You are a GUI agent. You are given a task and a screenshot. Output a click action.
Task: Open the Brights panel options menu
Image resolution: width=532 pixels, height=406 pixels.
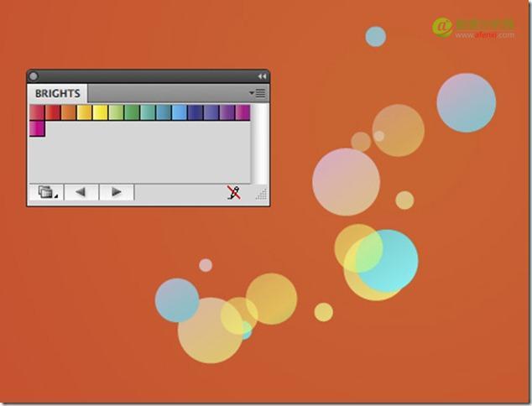coord(258,93)
